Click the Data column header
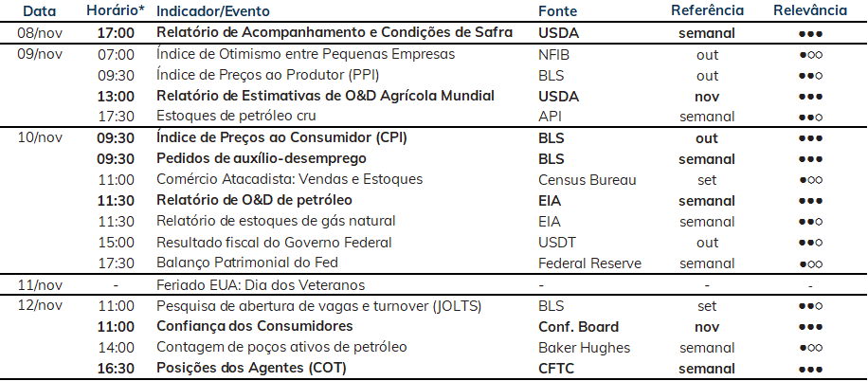This screenshot has height=381, width=868. [x=39, y=10]
